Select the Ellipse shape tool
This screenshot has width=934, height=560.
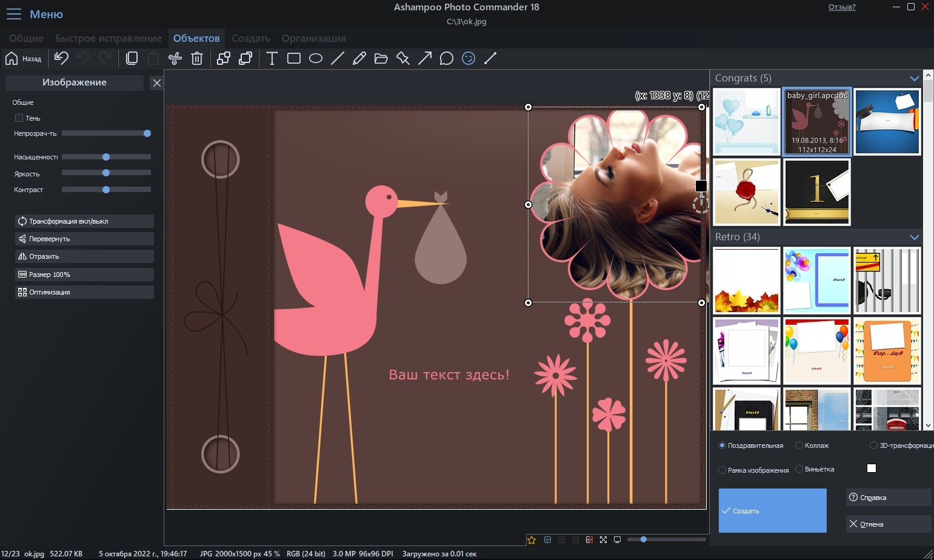[316, 58]
